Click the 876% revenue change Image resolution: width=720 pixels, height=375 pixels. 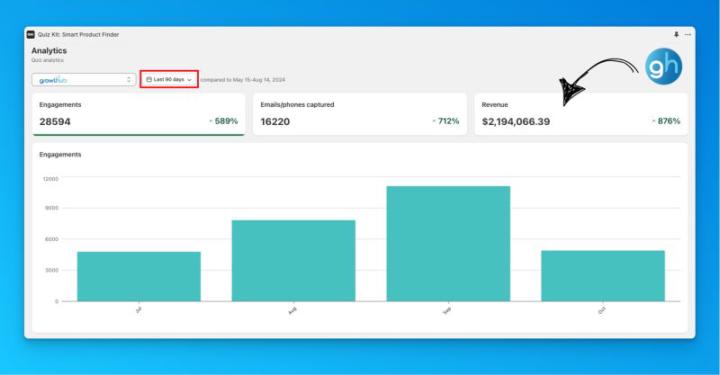point(666,121)
